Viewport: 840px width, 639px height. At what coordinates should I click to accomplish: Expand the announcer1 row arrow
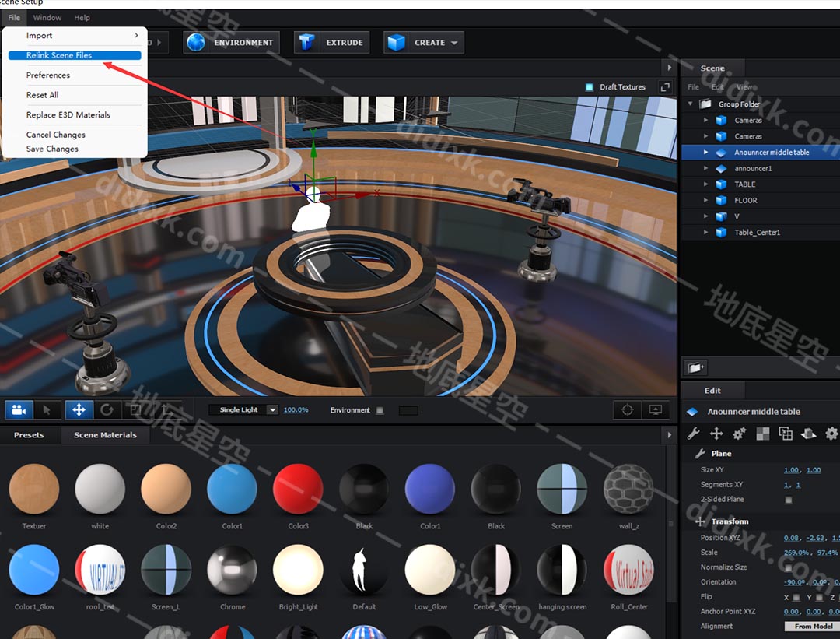click(705, 168)
